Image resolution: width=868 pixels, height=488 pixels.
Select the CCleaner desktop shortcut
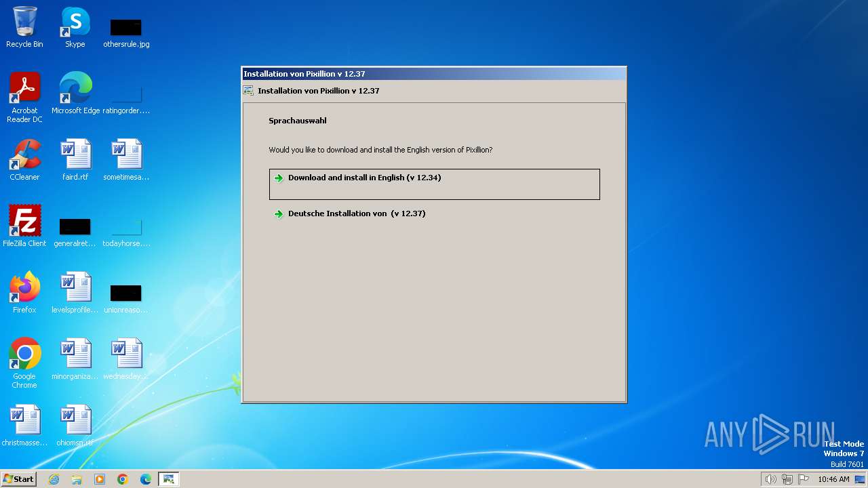click(24, 160)
